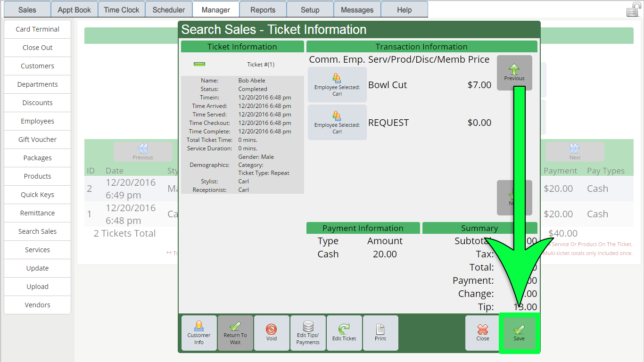The width and height of the screenshot is (644, 362).
Task: Open Employees section
Action: coord(37,121)
